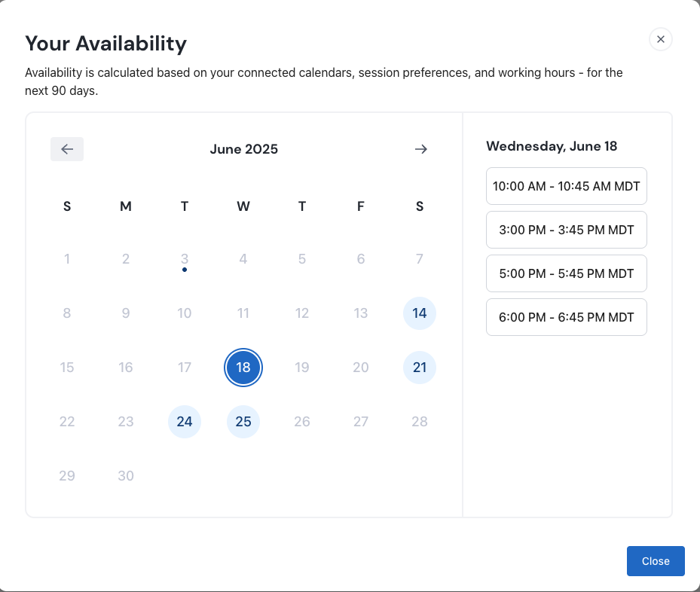This screenshot has height=592, width=700.
Task: Click the June 2025 month heading
Action: pyautogui.click(x=243, y=148)
